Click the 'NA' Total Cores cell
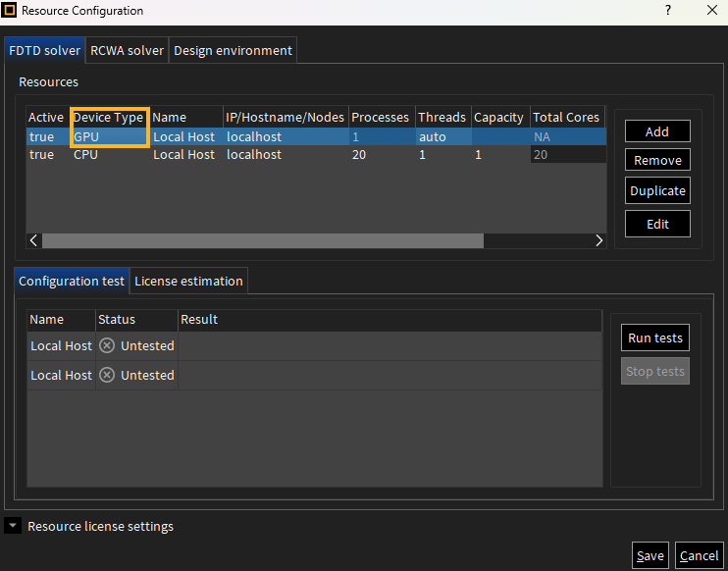728x571 pixels. 568,136
